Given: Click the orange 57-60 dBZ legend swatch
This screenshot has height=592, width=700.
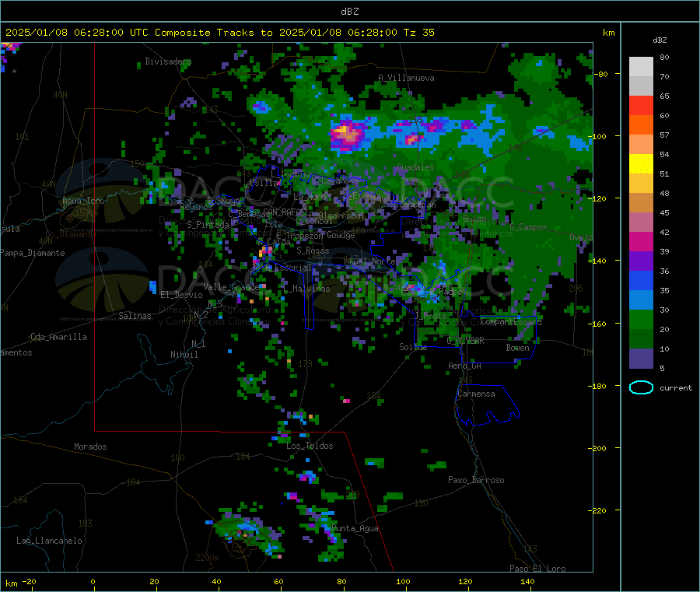Looking at the screenshot, I should (x=641, y=125).
